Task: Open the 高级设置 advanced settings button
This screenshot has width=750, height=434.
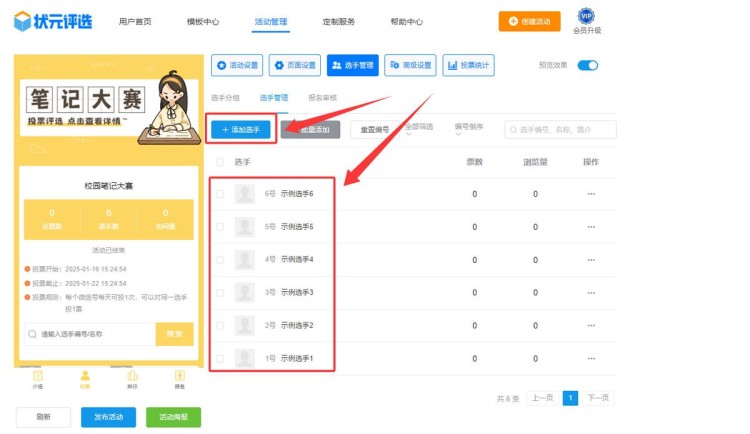Action: 410,66
